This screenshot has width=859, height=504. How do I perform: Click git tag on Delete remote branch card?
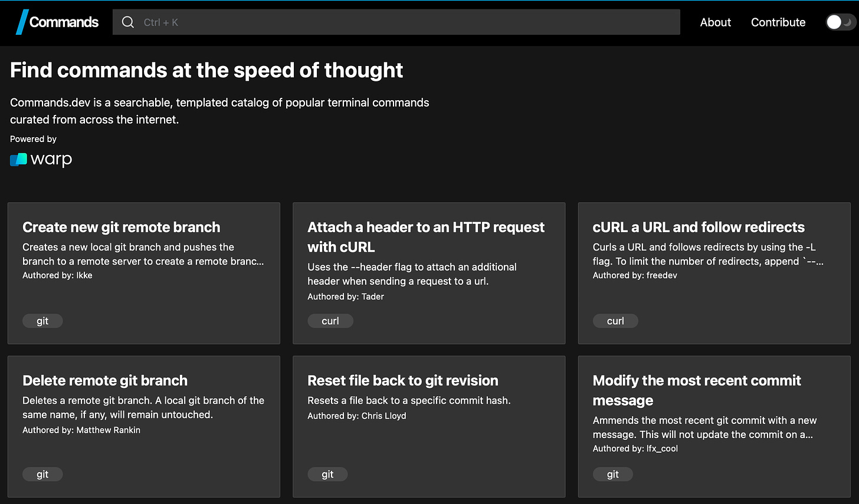click(x=42, y=475)
